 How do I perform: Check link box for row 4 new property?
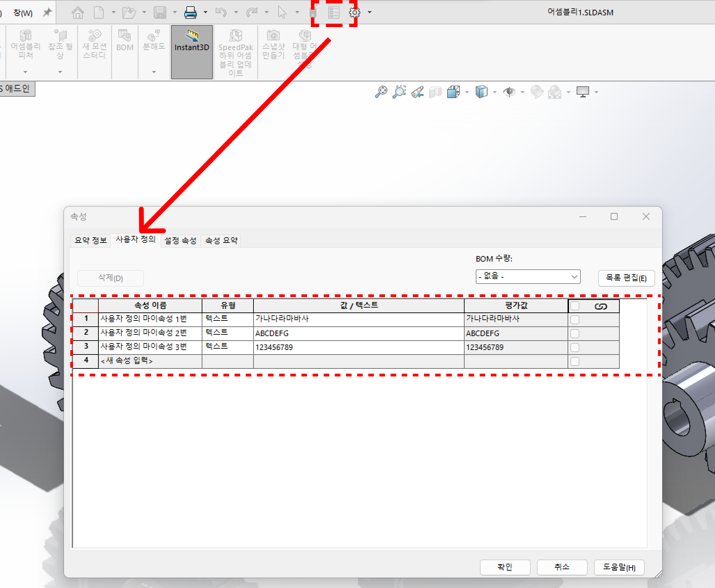(575, 361)
